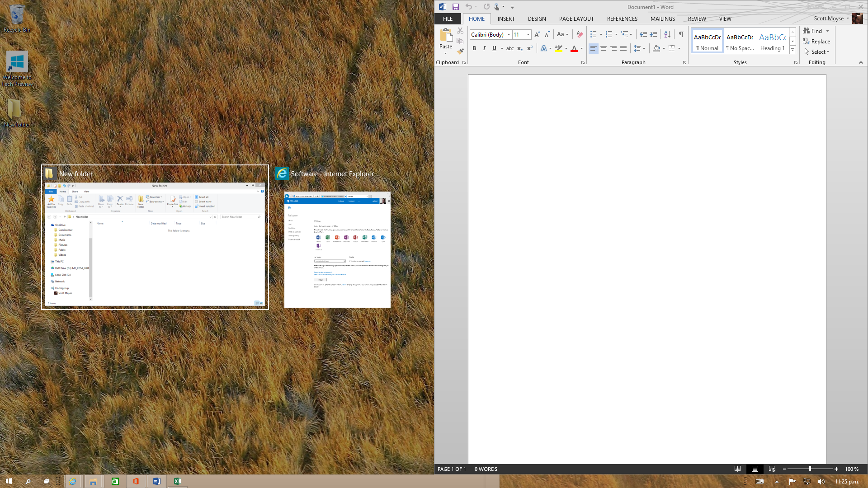This screenshot has height=488, width=868.
Task: Apply the Heading 1 style
Action: pyautogui.click(x=772, y=41)
